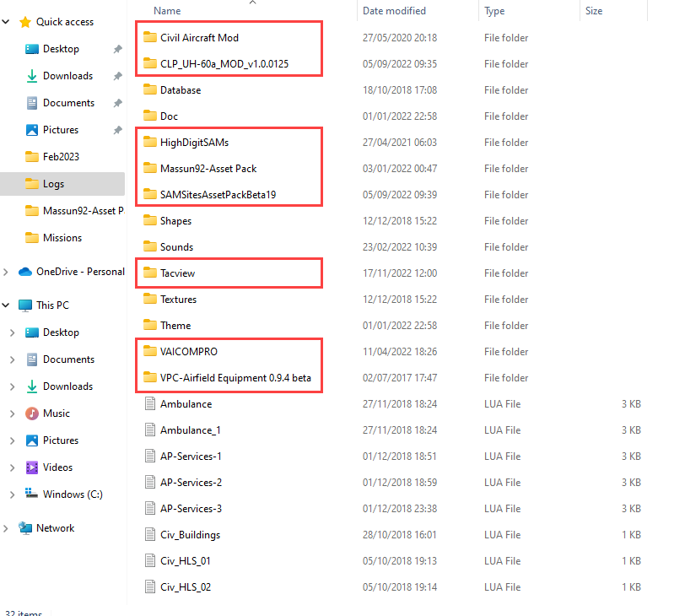Collapse the Quick access section
This screenshot has width=685, height=616.
tap(6, 21)
